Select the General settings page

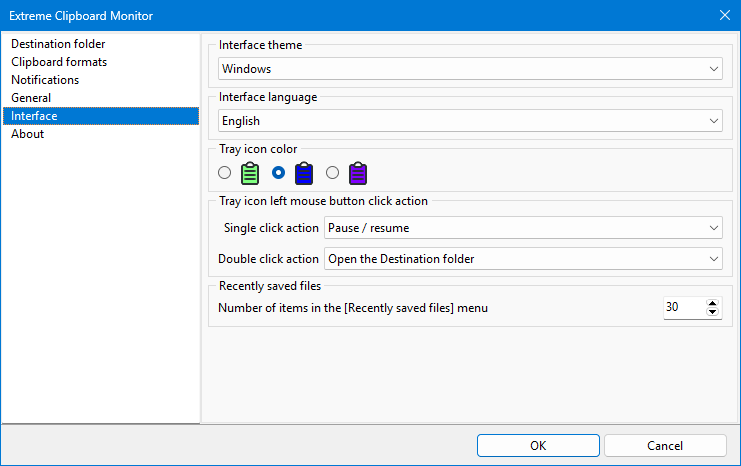click(101, 98)
